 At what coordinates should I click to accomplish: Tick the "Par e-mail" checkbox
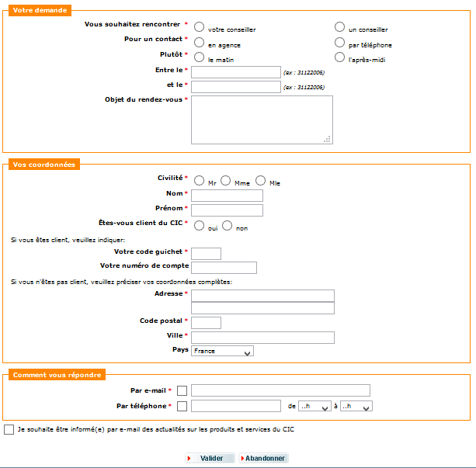click(x=182, y=390)
